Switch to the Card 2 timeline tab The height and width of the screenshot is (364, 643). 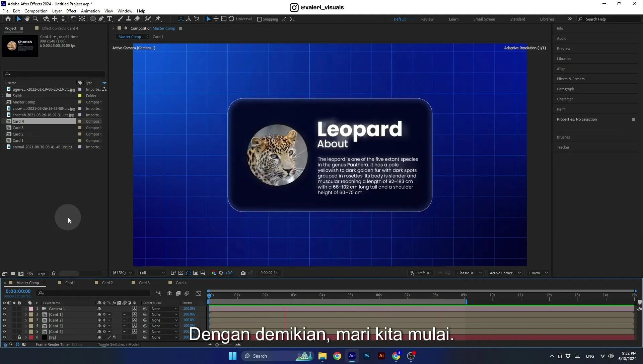click(107, 283)
